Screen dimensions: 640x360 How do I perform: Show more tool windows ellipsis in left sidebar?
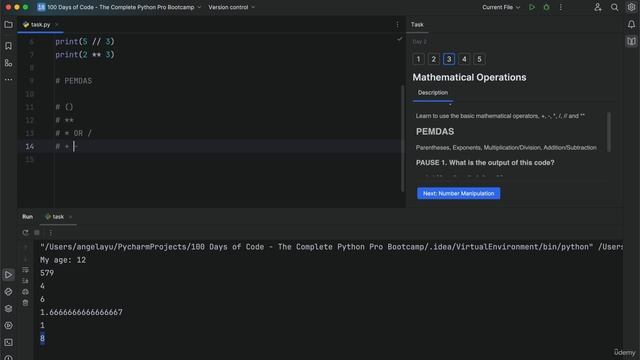[8, 80]
